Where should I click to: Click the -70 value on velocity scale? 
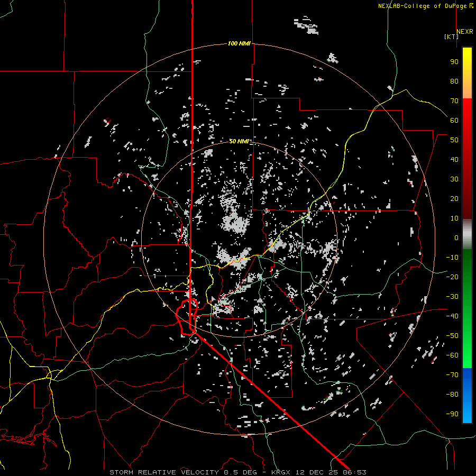pyautogui.click(x=452, y=375)
